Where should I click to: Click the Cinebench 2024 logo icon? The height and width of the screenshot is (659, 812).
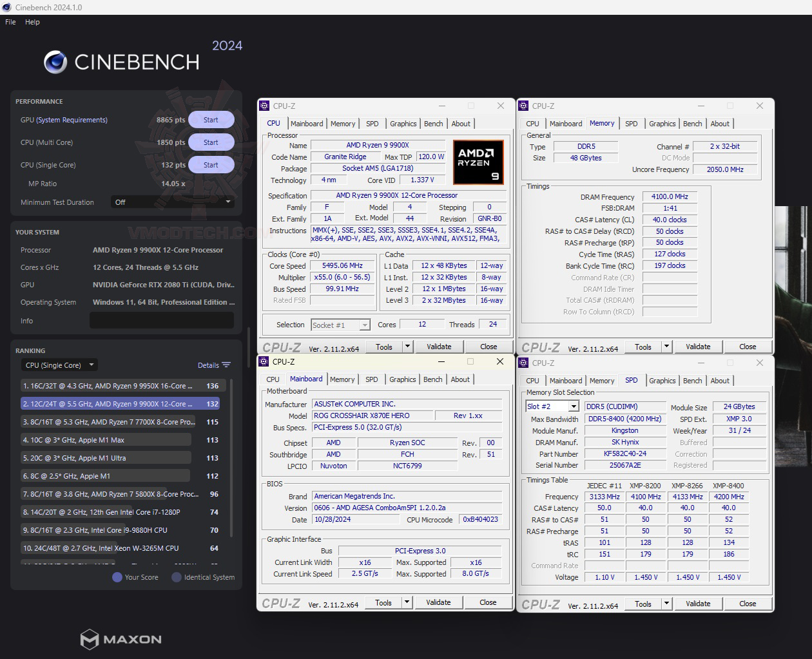(x=56, y=62)
